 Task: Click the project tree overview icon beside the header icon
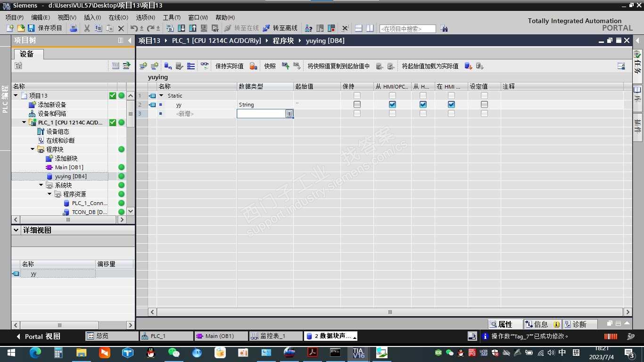click(126, 66)
